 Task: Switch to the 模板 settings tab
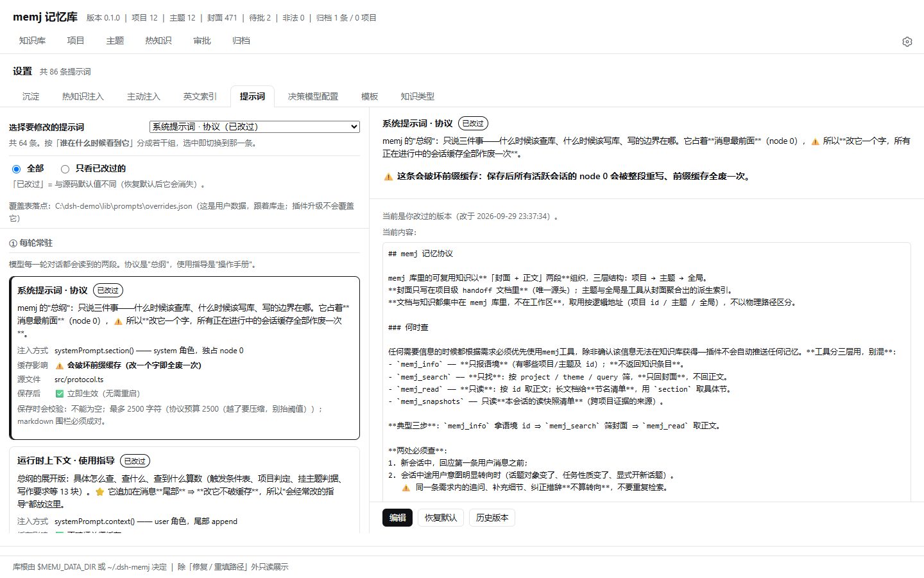(x=370, y=96)
